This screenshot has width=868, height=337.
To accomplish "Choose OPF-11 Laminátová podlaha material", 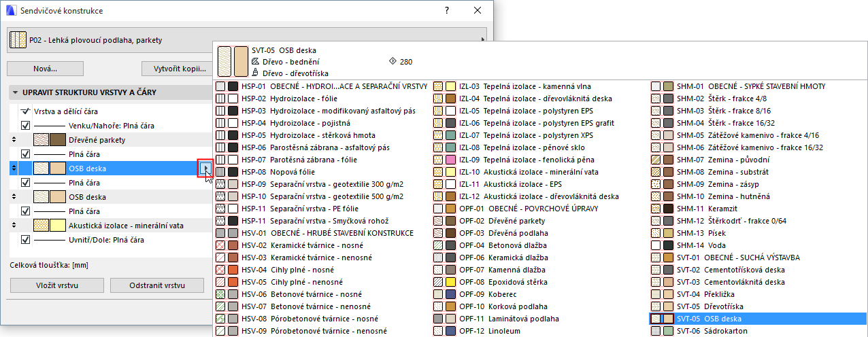I will click(x=540, y=319).
